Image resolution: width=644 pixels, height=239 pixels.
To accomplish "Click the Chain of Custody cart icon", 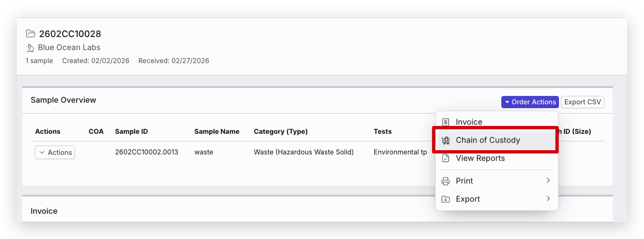I will [445, 140].
